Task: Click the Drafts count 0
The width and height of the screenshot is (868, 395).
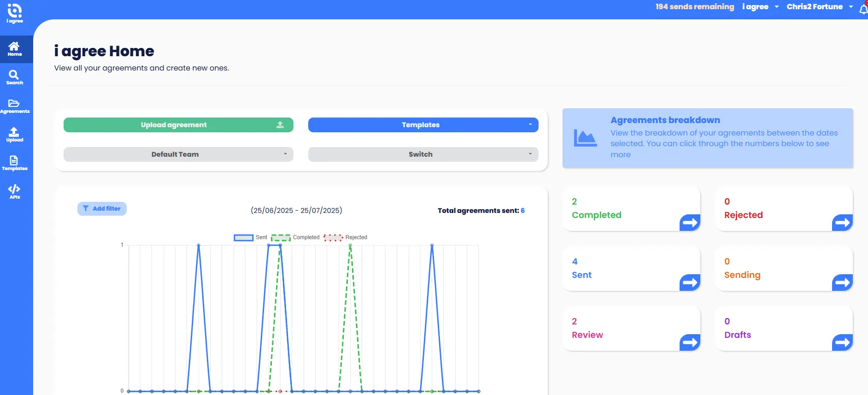Action: tap(727, 321)
